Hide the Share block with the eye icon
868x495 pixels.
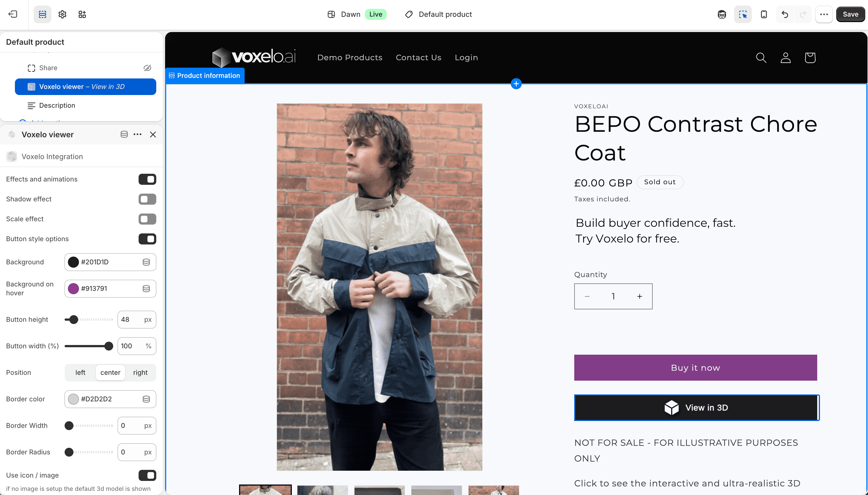point(147,68)
